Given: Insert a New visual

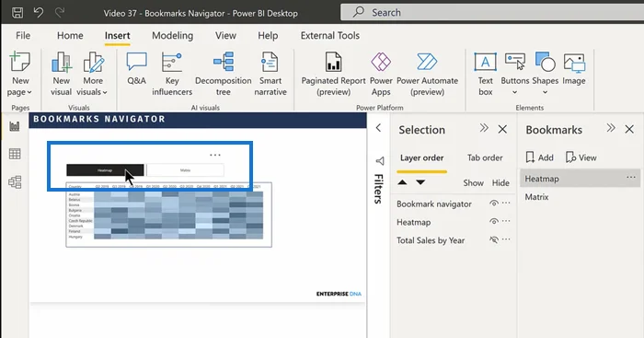Looking at the screenshot, I should click(62, 74).
